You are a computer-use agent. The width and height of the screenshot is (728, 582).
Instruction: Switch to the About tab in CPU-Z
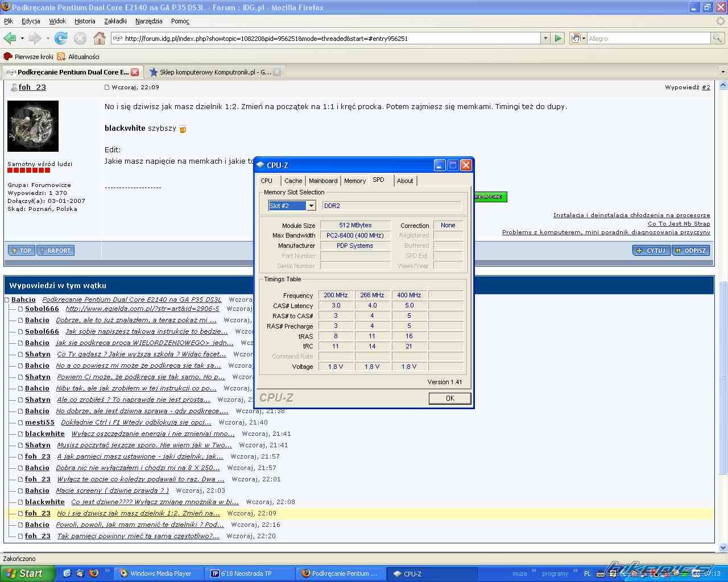pyautogui.click(x=405, y=181)
